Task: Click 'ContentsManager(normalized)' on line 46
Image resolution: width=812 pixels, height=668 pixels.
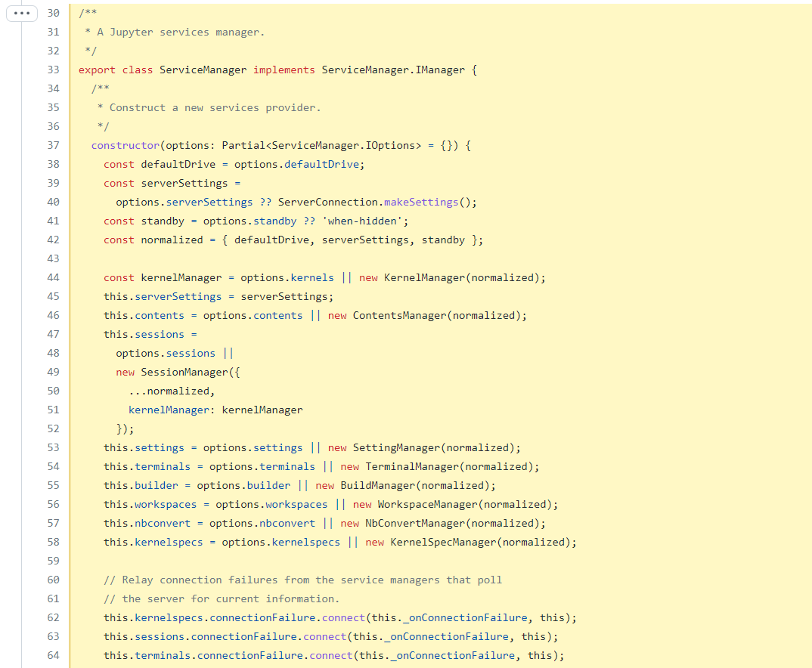Action: 436,316
